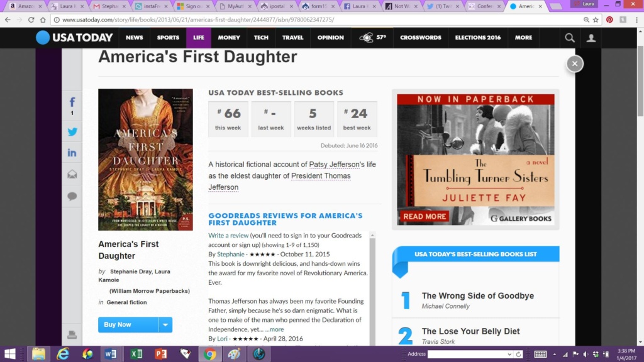
Task: Go to CROSSWORDS
Action: pyautogui.click(x=421, y=37)
